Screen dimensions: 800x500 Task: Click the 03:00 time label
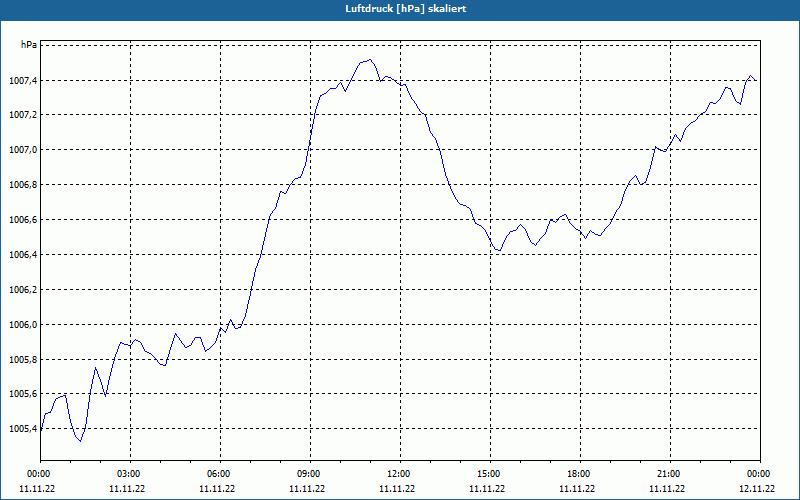pyautogui.click(x=129, y=473)
